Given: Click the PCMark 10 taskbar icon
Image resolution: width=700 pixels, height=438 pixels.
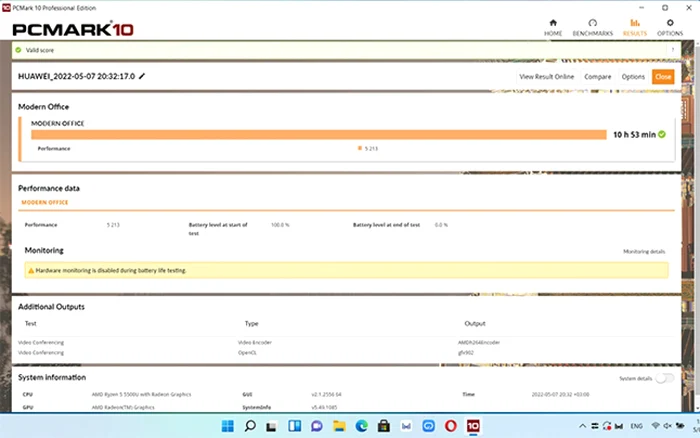Looking at the screenshot, I should click(473, 426).
